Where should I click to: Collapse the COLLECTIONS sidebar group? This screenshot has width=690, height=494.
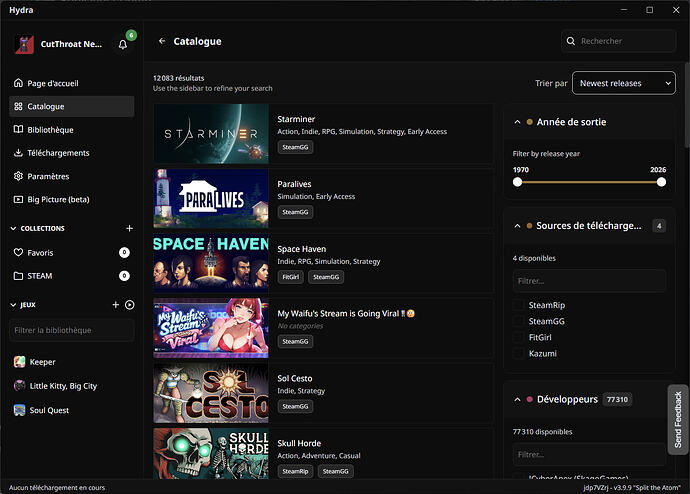[13, 228]
